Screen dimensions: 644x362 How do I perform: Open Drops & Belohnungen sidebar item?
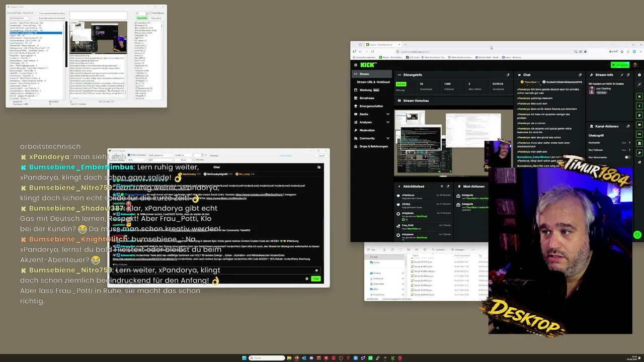pos(371,146)
